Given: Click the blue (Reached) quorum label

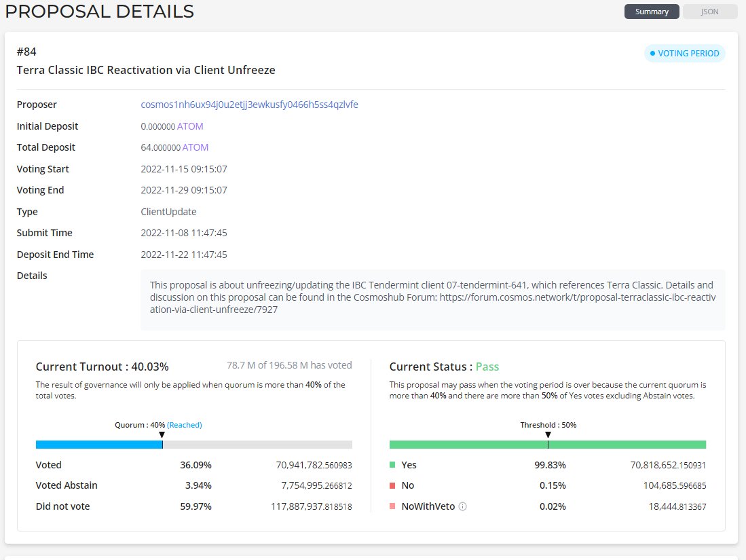Looking at the screenshot, I should (x=185, y=425).
